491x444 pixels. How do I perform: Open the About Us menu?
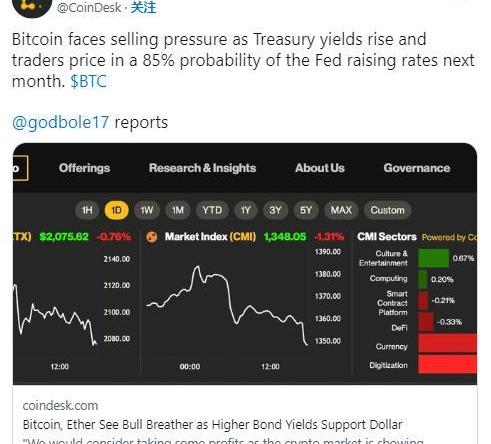[320, 168]
